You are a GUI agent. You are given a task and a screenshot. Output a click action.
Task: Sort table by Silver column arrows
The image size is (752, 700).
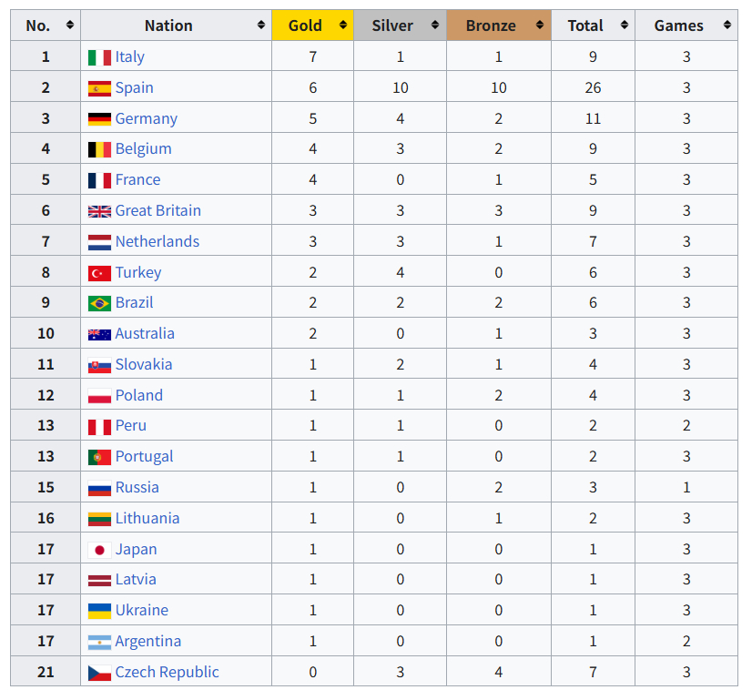(x=435, y=25)
